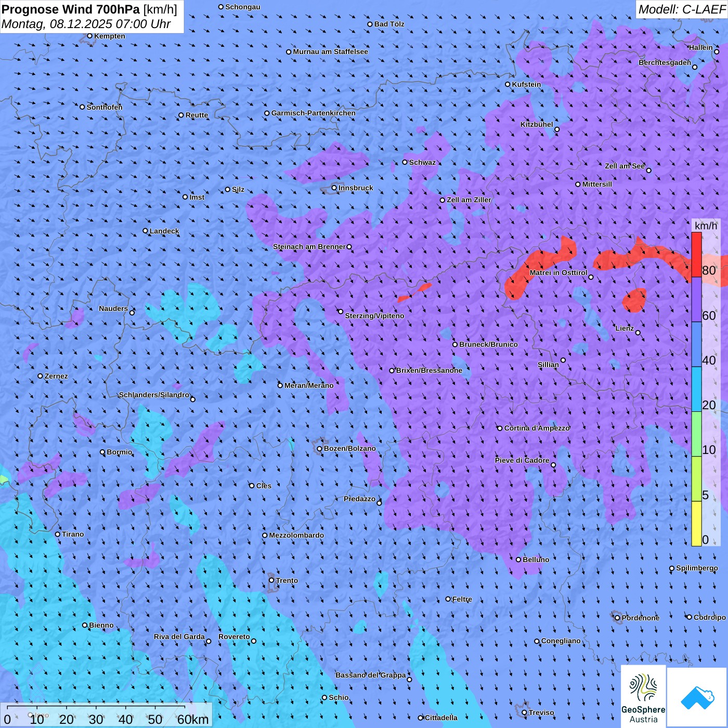Image resolution: width=728 pixels, height=728 pixels.
Task: Click the Garmisch-Partenkirchen label
Action: (314, 113)
